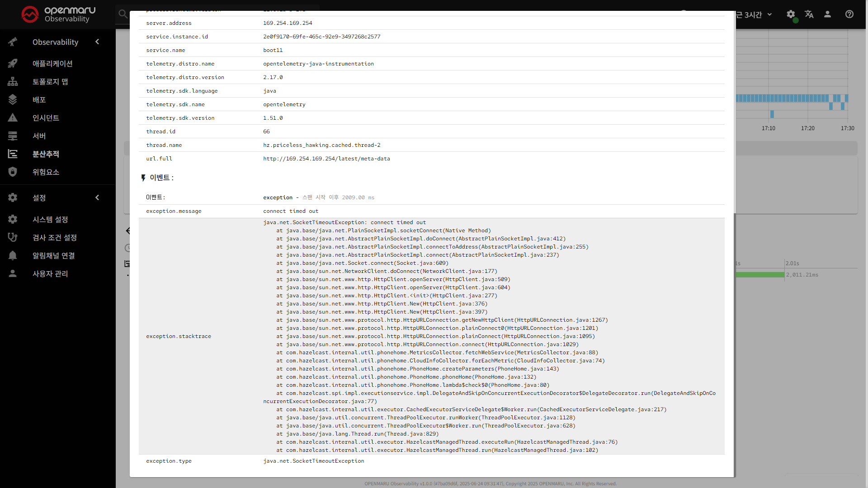868x488 pixels.
Task: Click the url.full meta-data link value
Action: tap(326, 159)
